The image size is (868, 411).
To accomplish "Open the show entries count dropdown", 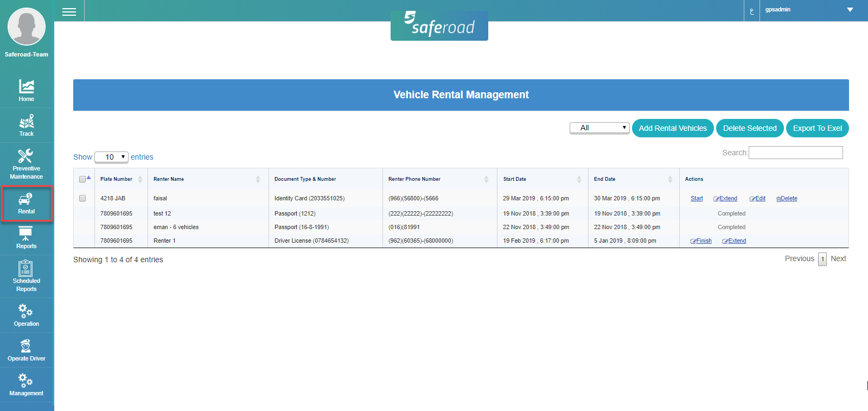I will 111,157.
